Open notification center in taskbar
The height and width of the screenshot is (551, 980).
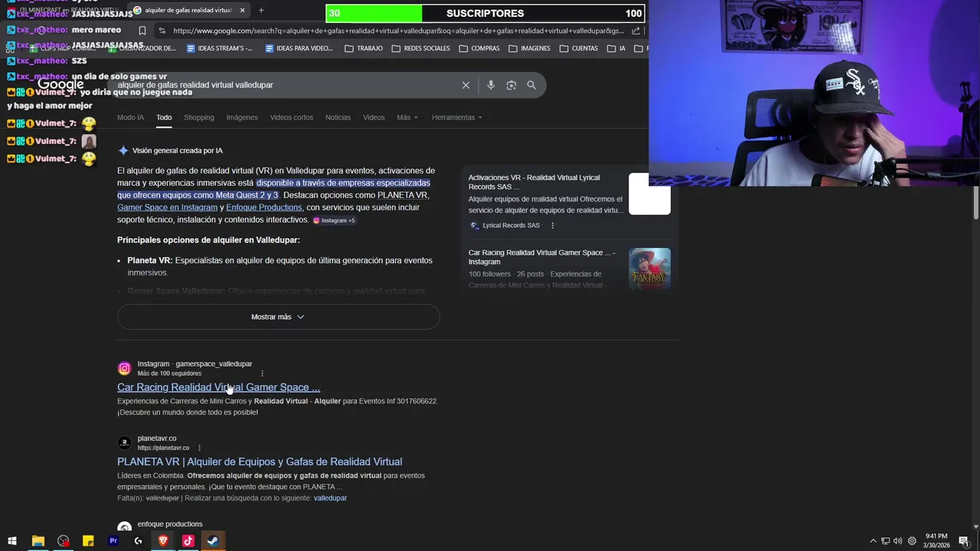[964, 541]
